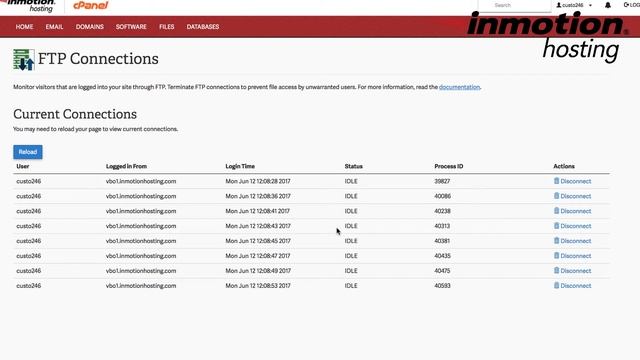Click the cPanel logo
This screenshot has width=640, height=360.
[x=91, y=5]
